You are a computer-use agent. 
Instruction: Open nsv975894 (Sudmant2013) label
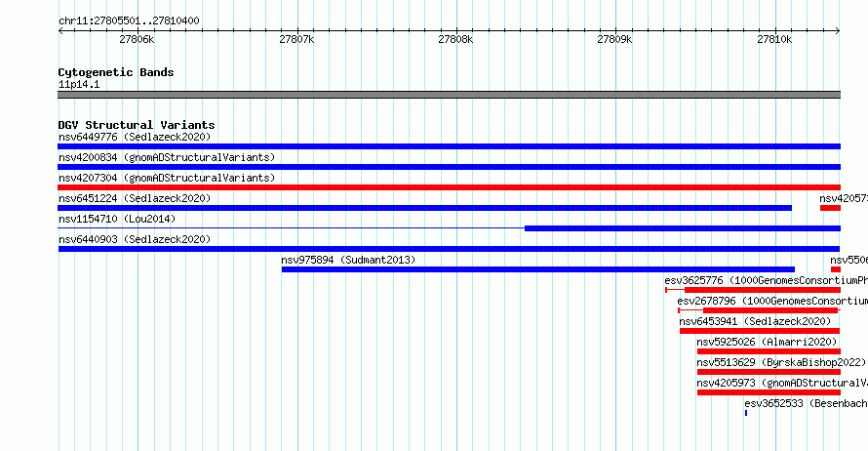[348, 260]
